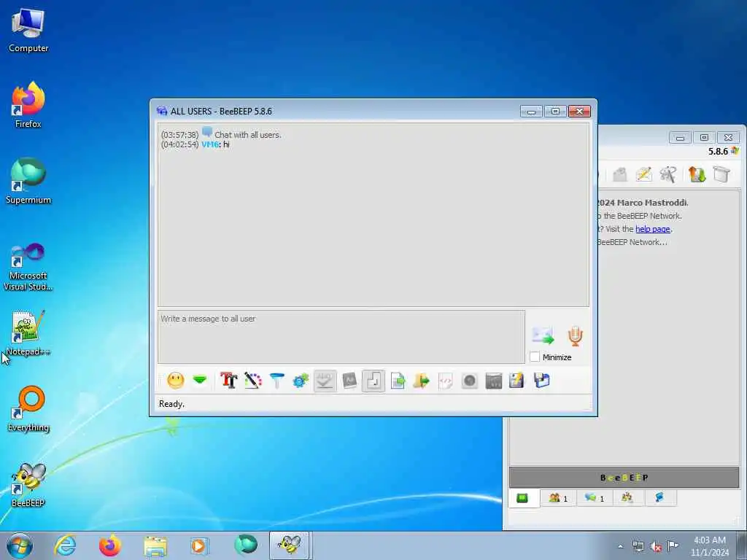Select the Supermium desktop shortcut

(x=28, y=182)
